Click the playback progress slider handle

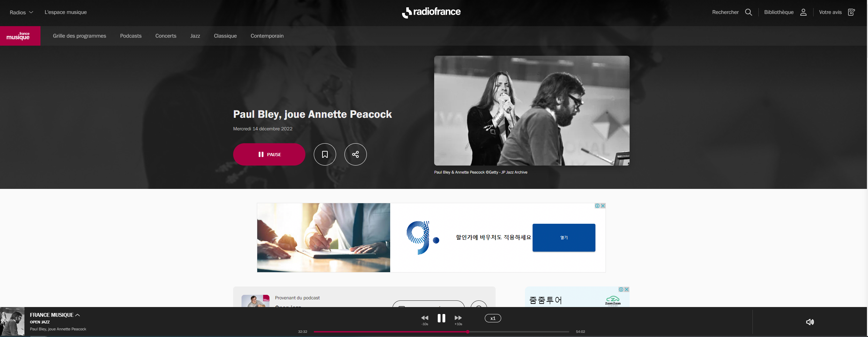click(x=467, y=332)
